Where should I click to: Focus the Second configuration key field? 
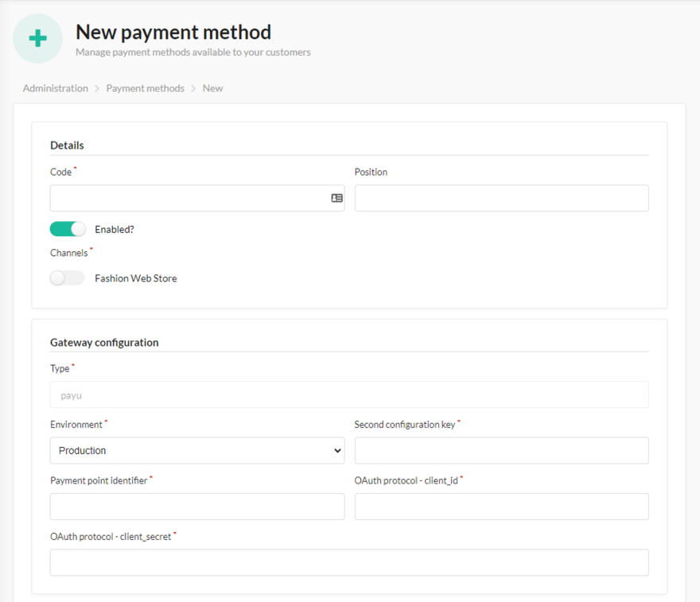(x=501, y=450)
